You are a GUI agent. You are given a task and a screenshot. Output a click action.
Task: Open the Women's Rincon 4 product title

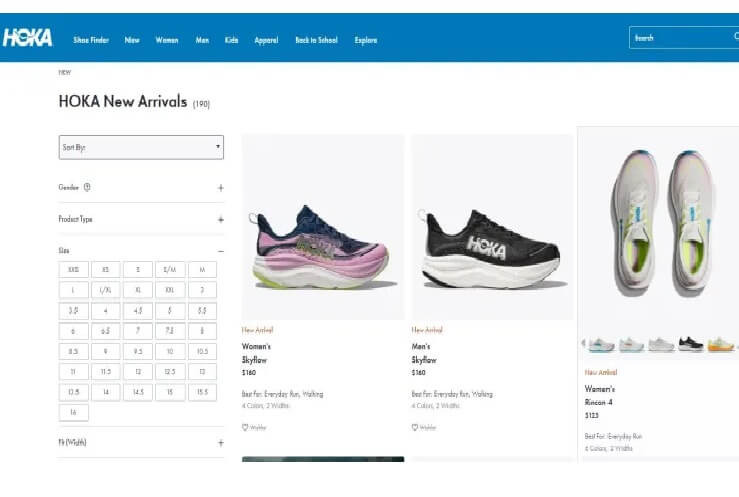coord(599,395)
